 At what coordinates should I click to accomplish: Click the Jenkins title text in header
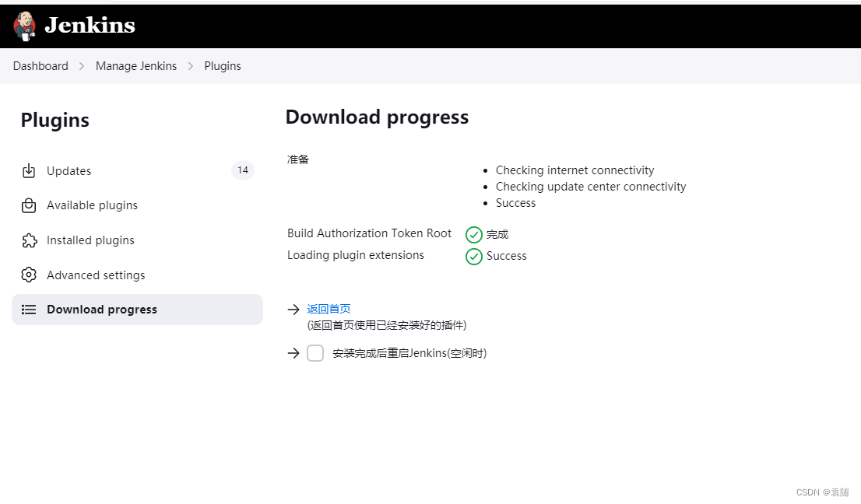point(90,25)
